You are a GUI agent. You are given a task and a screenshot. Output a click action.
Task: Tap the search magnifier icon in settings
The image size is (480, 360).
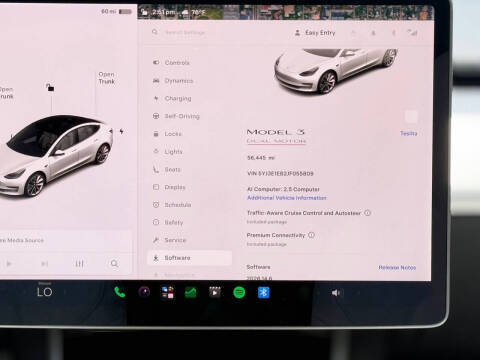[155, 32]
